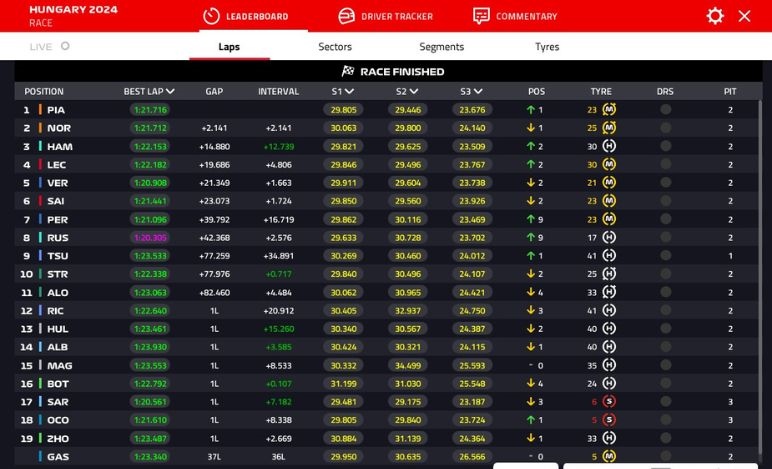The width and height of the screenshot is (772, 469).
Task: Open the S1 column header dropdown
Action: (350, 91)
